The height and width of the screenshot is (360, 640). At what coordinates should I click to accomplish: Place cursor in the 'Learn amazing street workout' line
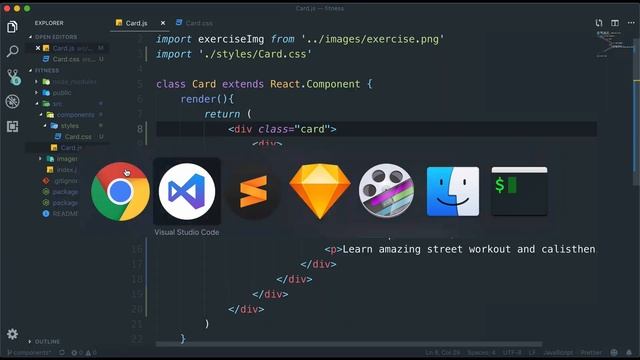click(x=460, y=249)
